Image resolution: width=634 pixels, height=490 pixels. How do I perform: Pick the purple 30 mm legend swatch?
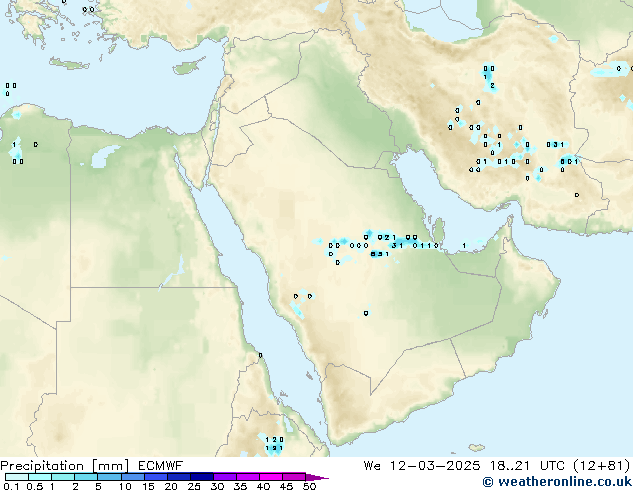(x=225, y=477)
